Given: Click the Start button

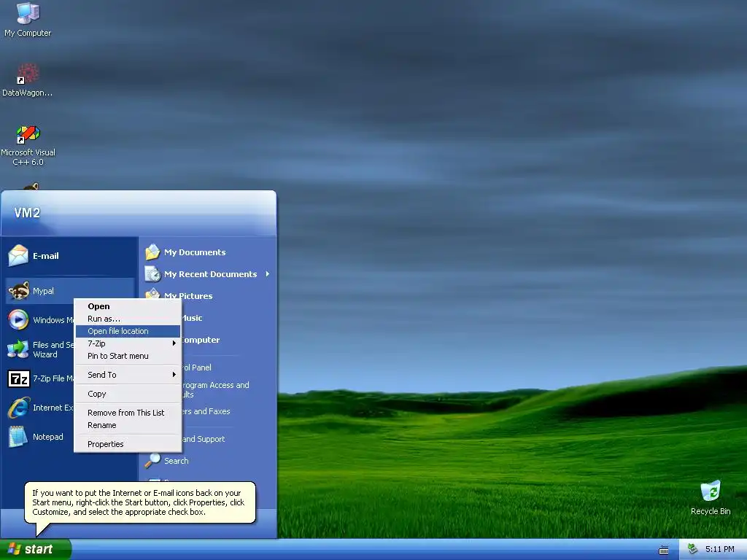Looking at the screenshot, I should [x=36, y=549].
